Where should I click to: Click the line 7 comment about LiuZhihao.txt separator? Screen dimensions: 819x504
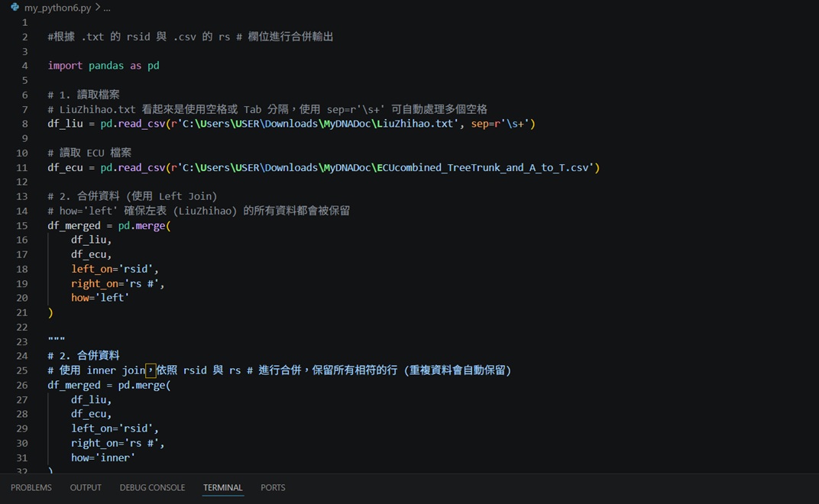pyautogui.click(x=267, y=109)
